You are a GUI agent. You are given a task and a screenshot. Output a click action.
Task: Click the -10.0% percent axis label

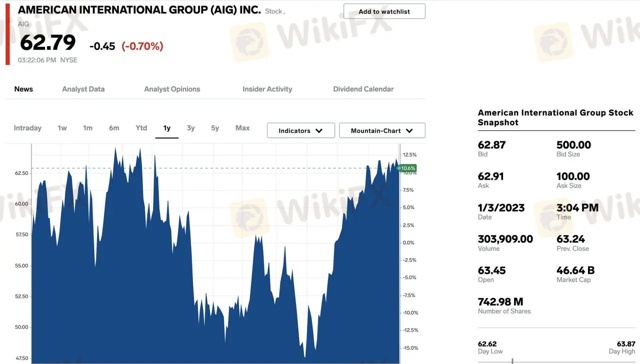coord(410,313)
